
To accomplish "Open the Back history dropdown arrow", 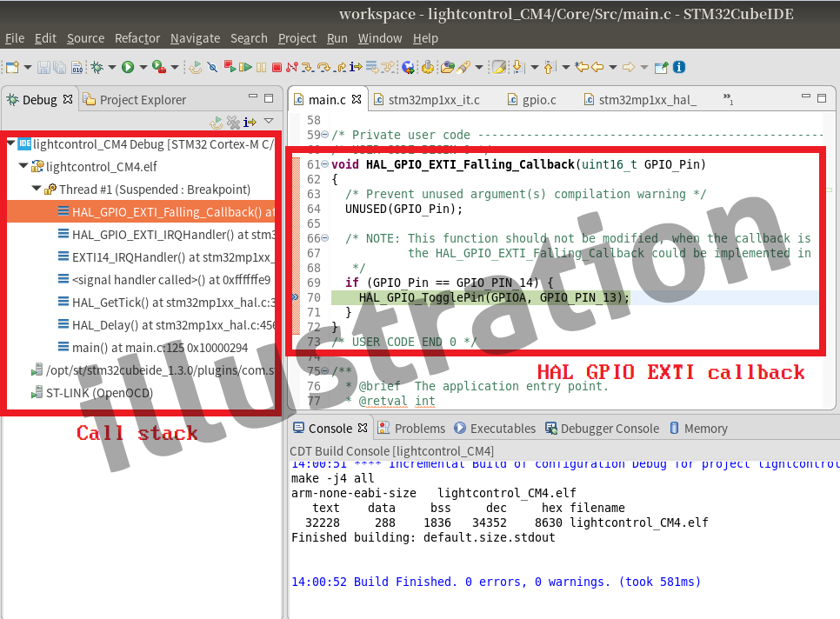I will coord(613,67).
